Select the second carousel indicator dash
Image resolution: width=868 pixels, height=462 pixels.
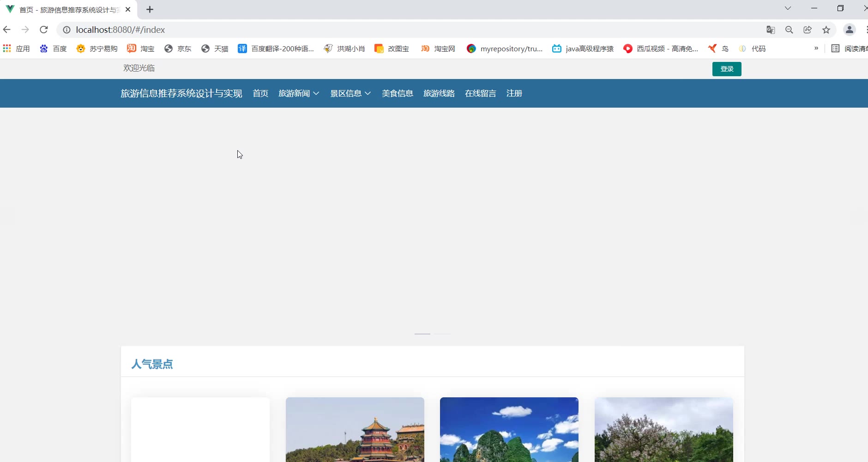[x=442, y=334]
